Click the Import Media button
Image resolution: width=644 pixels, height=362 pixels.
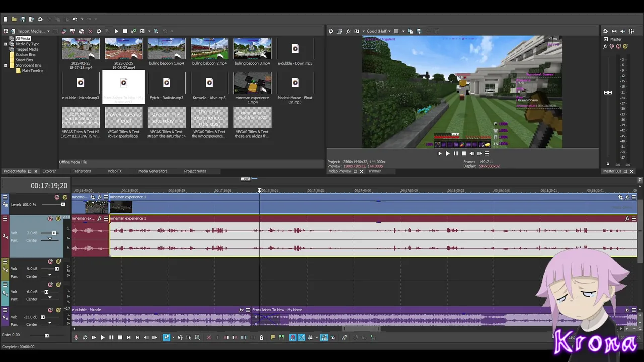27,31
